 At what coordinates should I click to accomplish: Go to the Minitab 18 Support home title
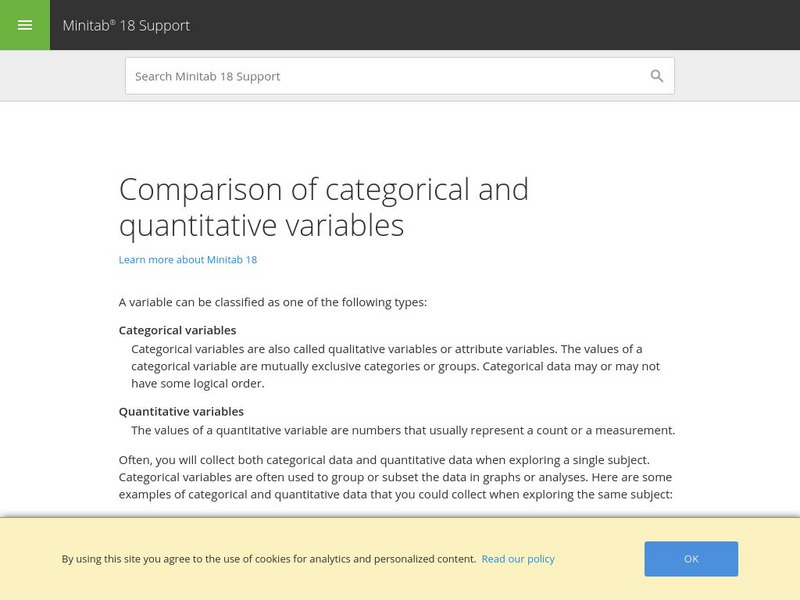coord(126,26)
